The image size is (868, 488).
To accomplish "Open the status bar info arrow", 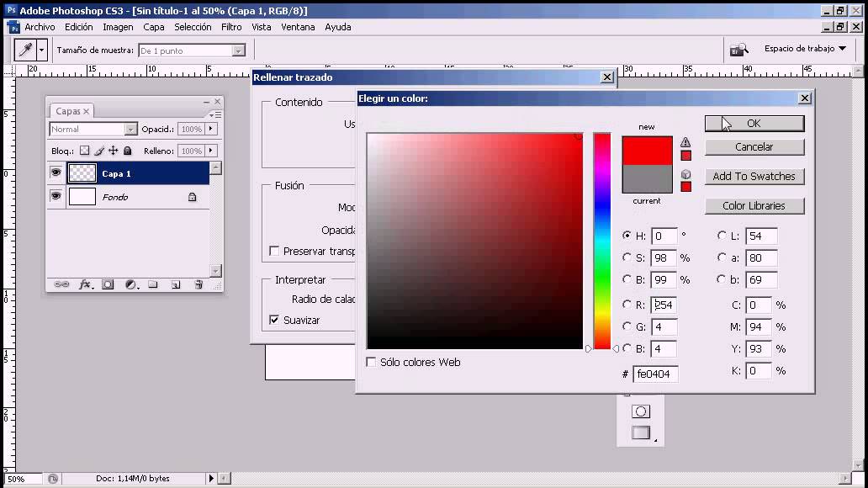I will [211, 478].
